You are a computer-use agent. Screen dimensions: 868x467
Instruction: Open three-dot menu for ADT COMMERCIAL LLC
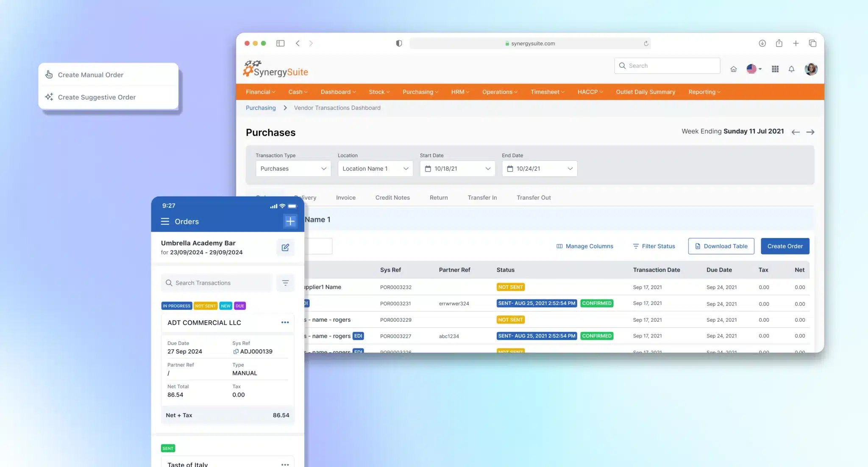[x=285, y=323]
